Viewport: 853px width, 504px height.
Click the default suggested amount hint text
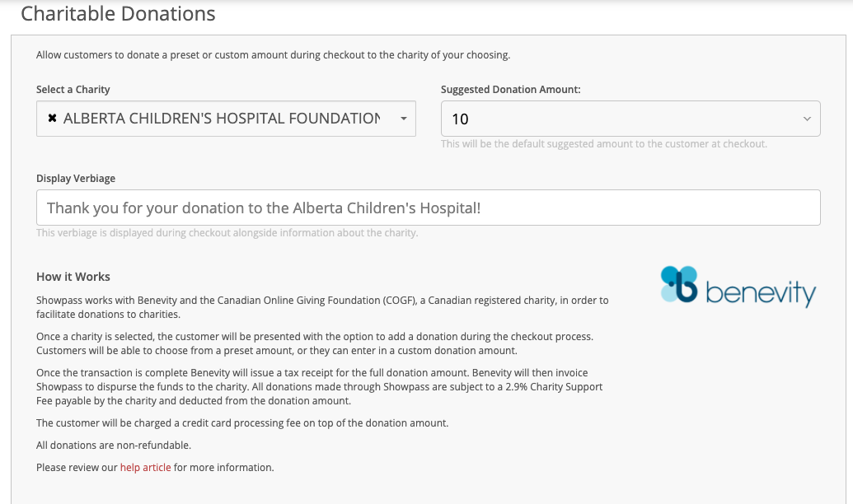[604, 144]
